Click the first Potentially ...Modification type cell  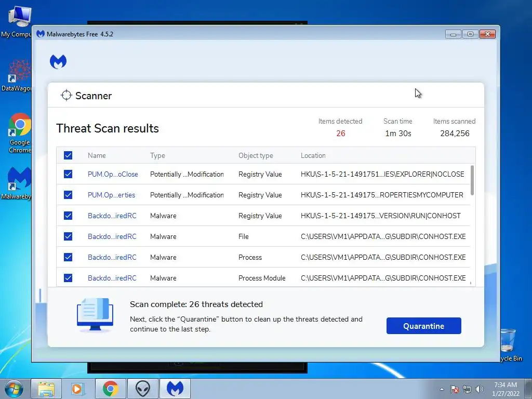pyautogui.click(x=187, y=174)
